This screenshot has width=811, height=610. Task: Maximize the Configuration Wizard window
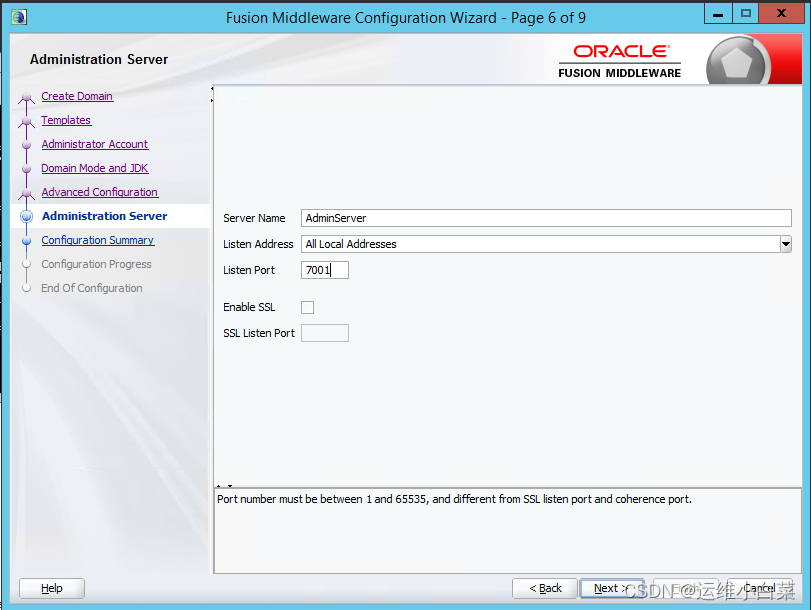click(745, 14)
